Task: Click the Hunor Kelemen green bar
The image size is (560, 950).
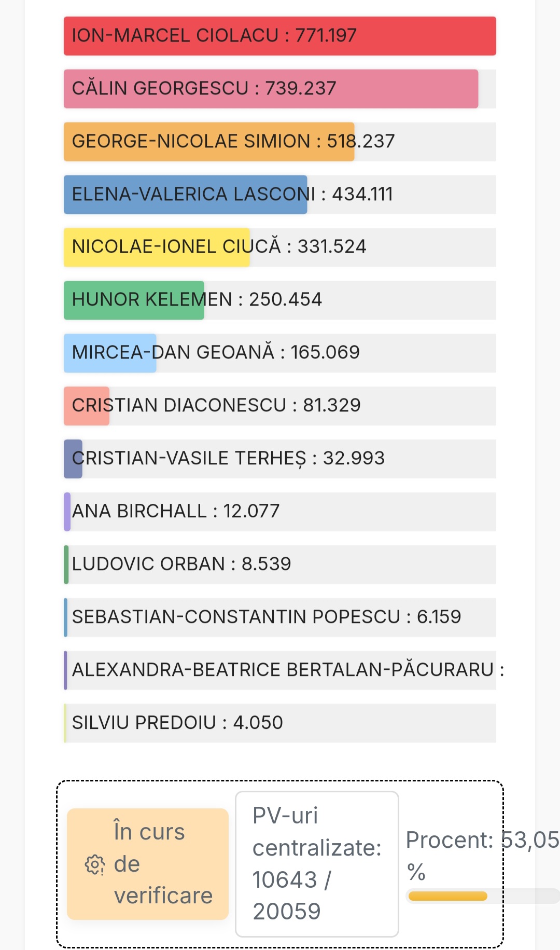Action: [x=134, y=300]
